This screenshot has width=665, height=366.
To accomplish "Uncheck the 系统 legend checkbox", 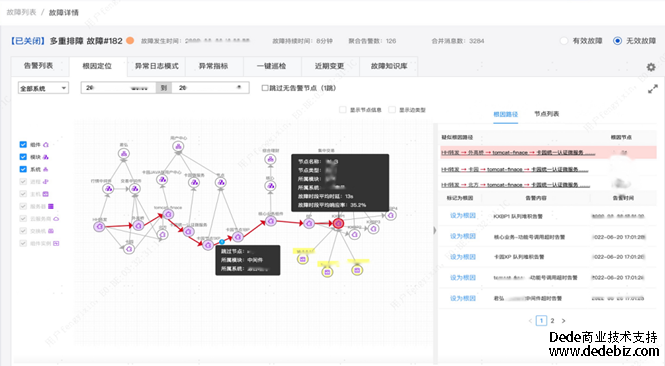I will point(23,169).
